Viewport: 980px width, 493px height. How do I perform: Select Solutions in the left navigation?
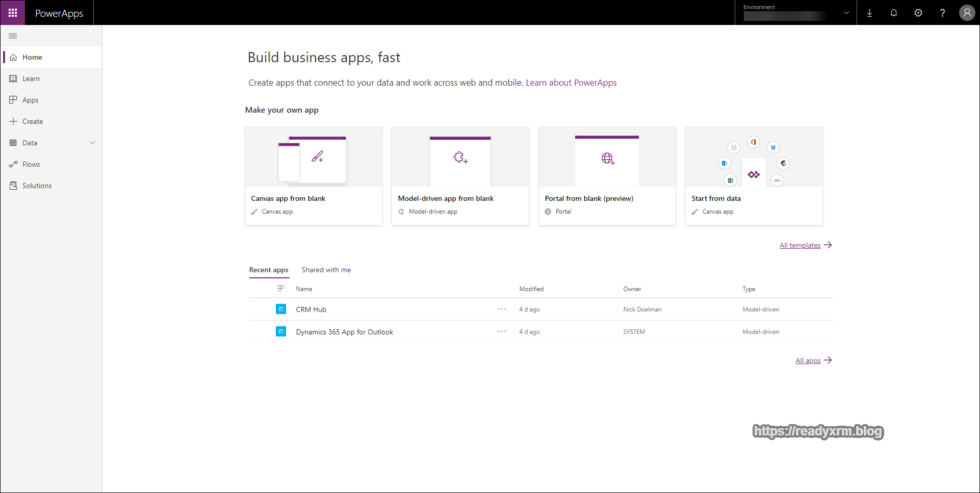point(37,186)
